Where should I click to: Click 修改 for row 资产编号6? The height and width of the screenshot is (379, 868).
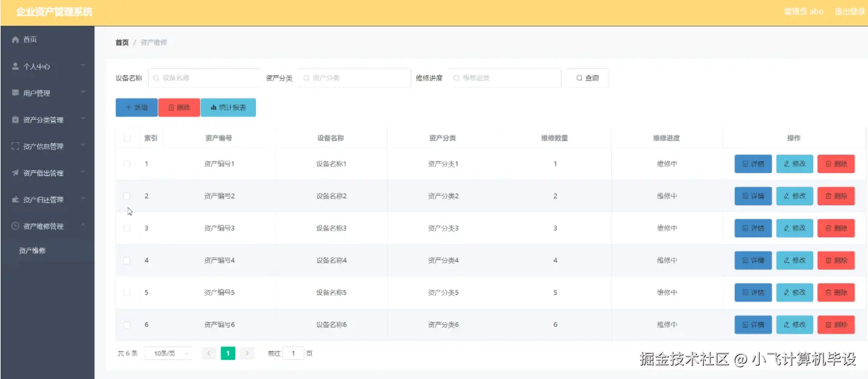tap(795, 325)
